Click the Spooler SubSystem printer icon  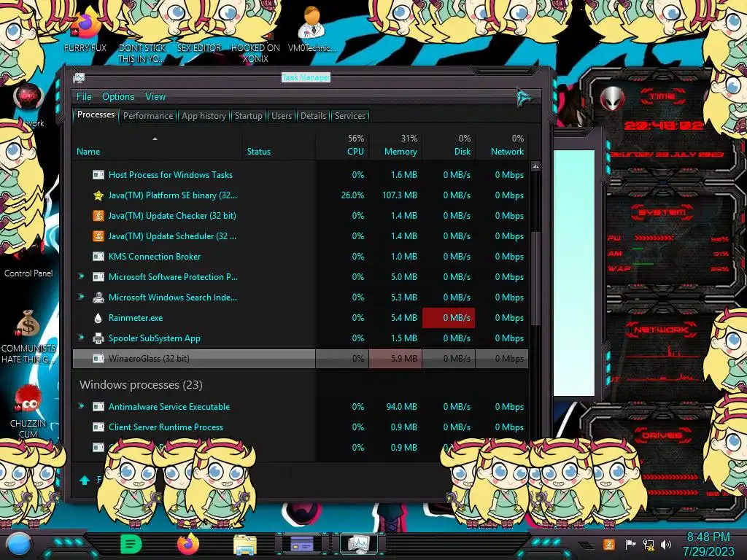[x=98, y=338]
